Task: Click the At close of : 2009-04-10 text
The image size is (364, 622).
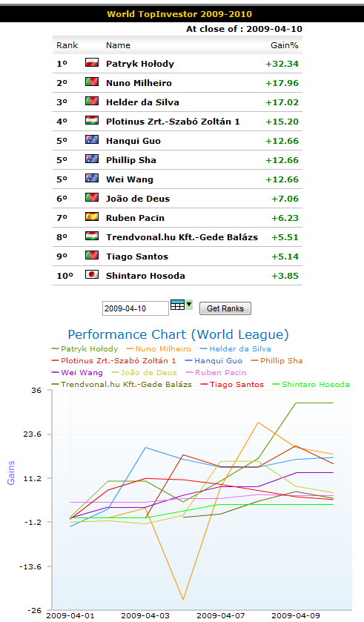Action: pyautogui.click(x=244, y=29)
